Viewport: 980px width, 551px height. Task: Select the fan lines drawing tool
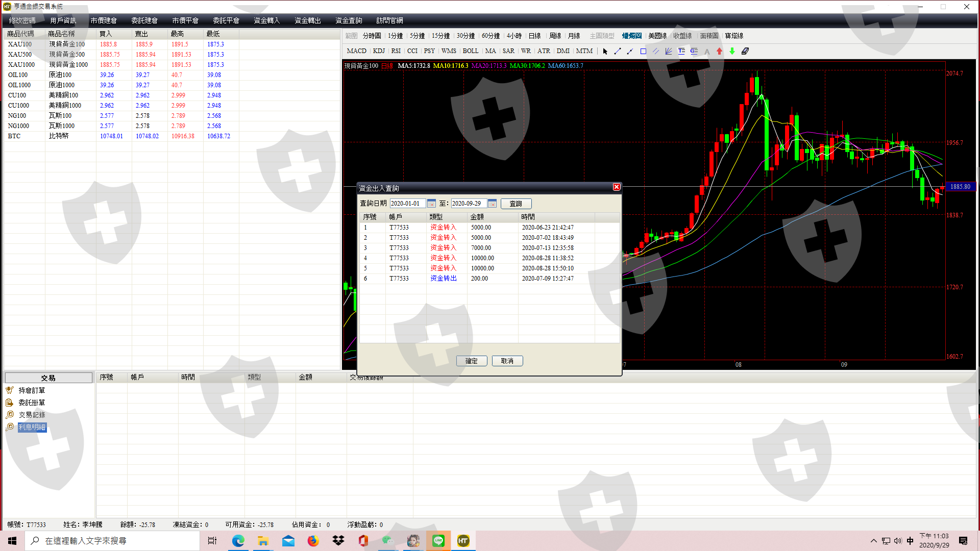point(669,51)
